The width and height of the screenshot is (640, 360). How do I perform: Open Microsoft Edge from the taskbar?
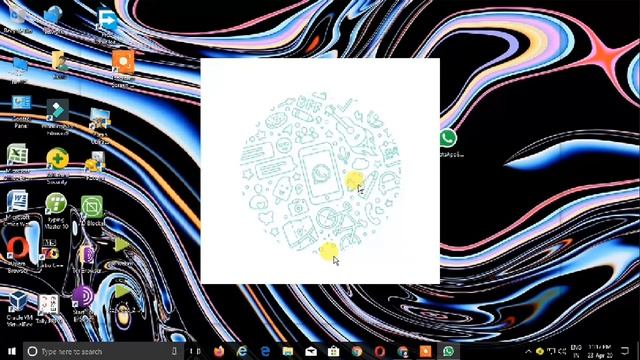[265, 351]
